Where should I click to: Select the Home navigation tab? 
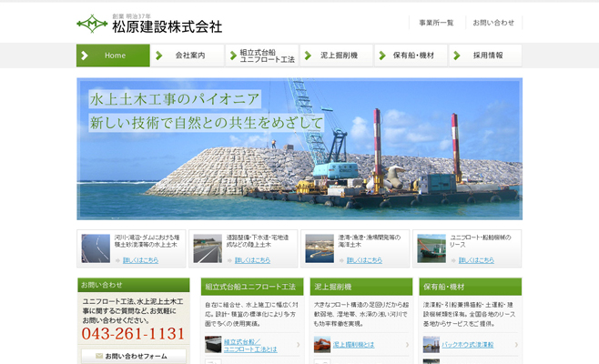tap(113, 56)
